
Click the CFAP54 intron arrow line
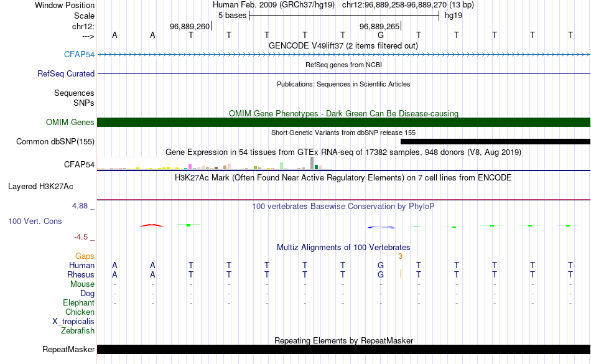tap(344, 55)
